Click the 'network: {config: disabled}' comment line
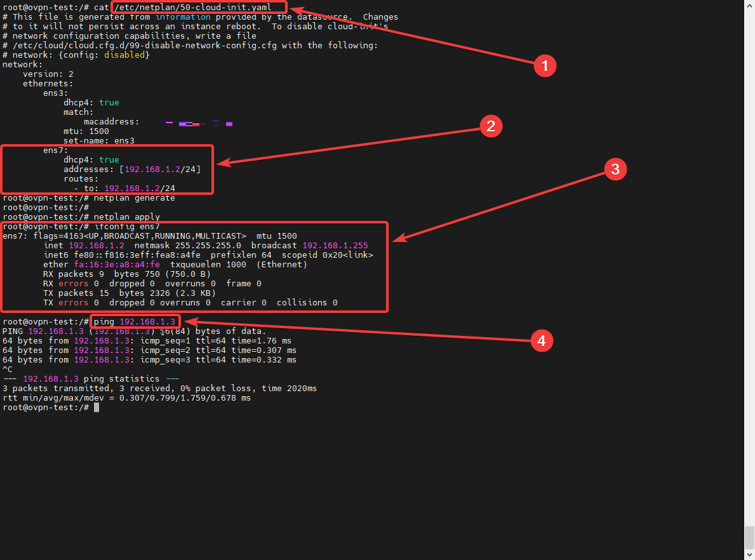 (x=76, y=55)
